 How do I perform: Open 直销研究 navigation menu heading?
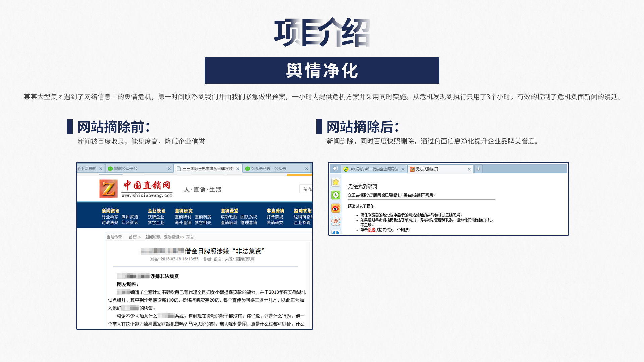[183, 211]
